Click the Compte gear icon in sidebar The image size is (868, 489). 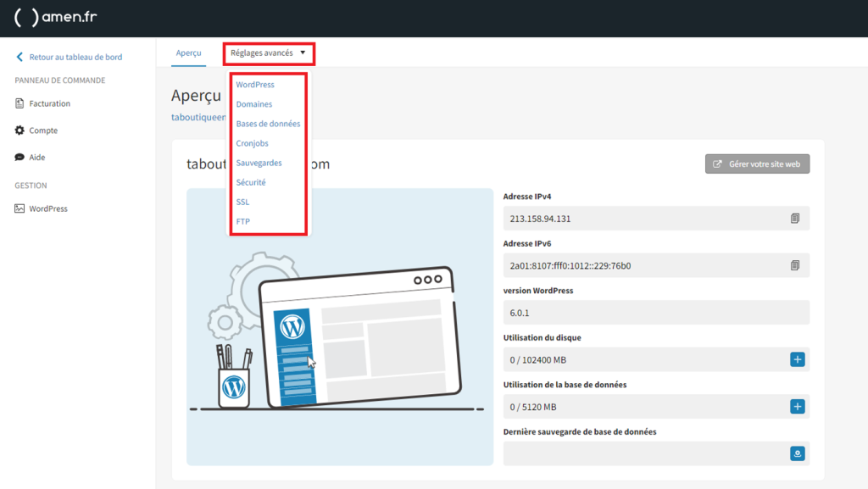20,131
